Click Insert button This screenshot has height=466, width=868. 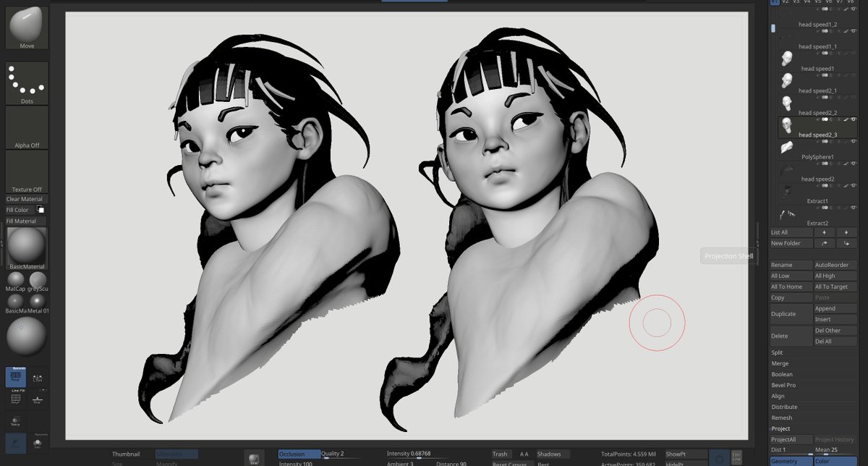coord(835,319)
